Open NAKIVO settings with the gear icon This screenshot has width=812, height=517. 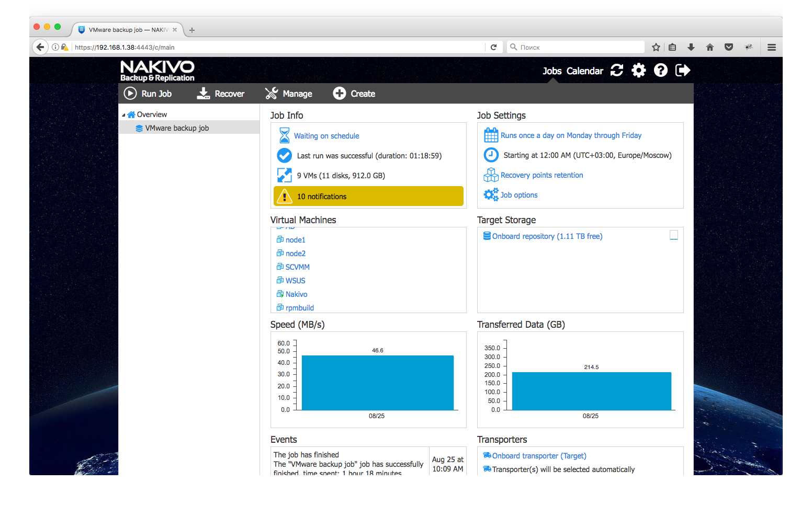coord(639,71)
